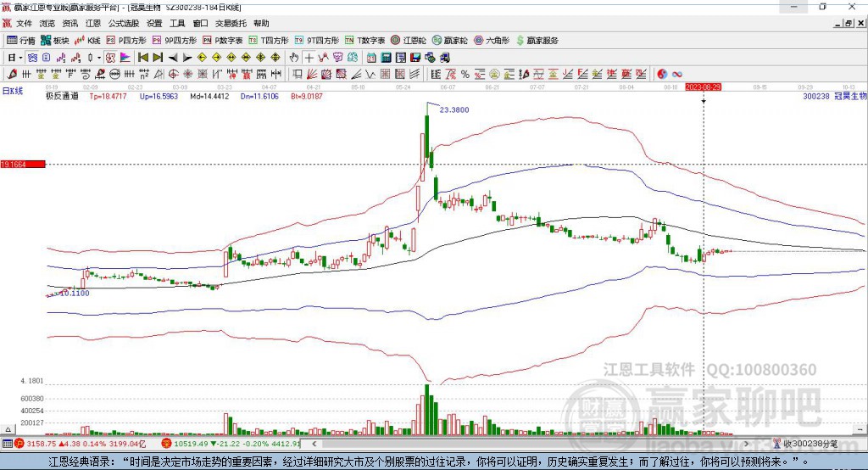
Task: Open the P数字表 tool
Action: 223,41
